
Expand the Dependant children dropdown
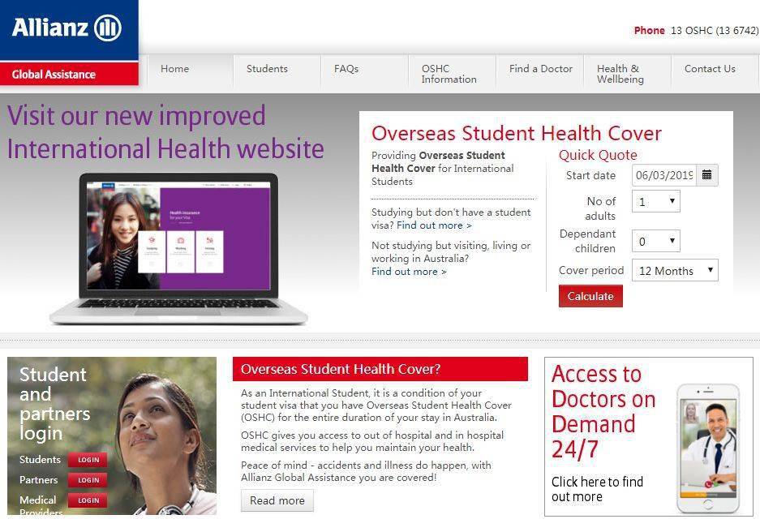(655, 241)
